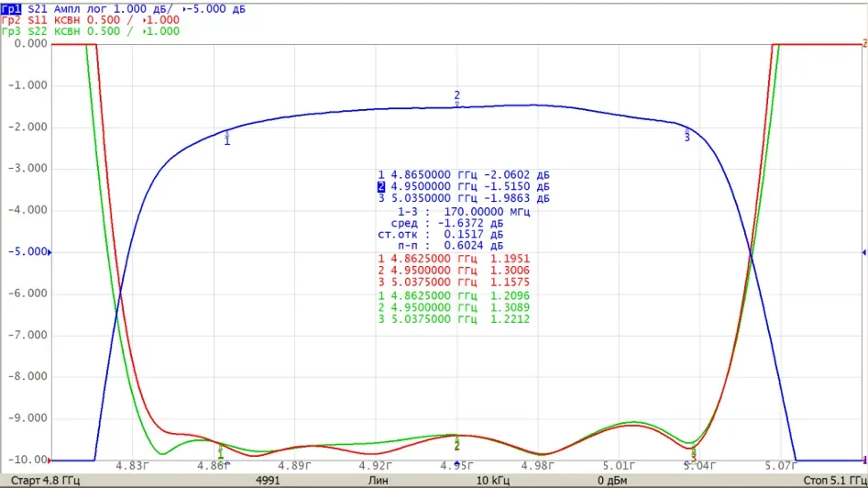Select red marker row 2 with value 1.3006
The height and width of the screenshot is (488, 868).
tap(454, 271)
